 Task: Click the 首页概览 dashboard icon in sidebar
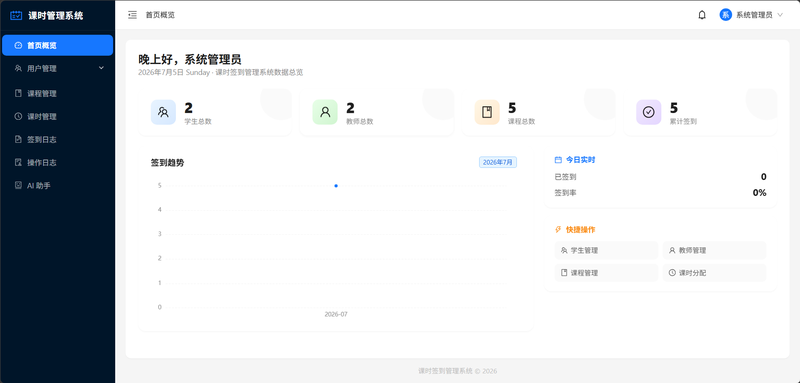point(18,45)
